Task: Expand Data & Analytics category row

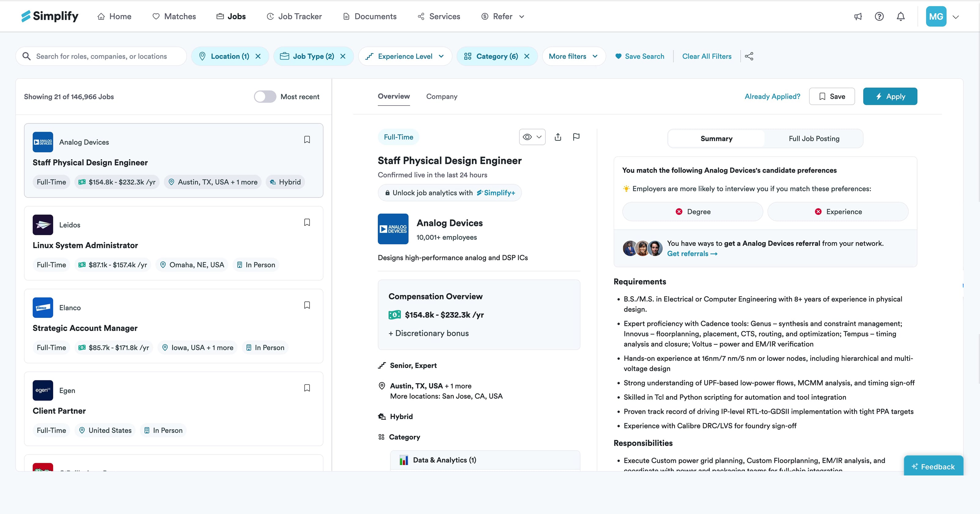Action: click(x=485, y=460)
